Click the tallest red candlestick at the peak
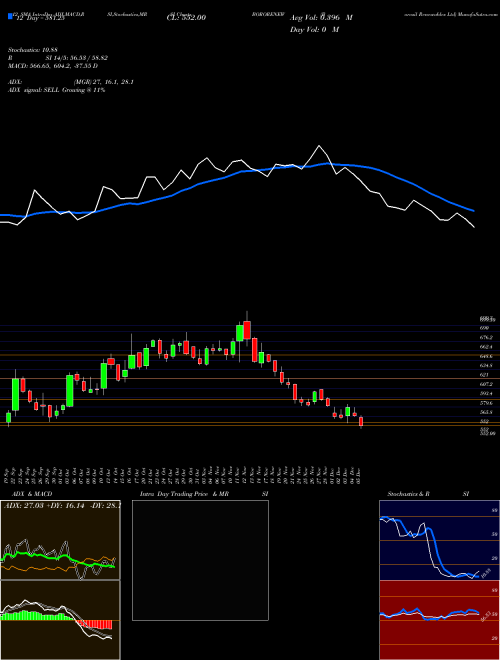The height and width of the screenshot is (660, 500). pyautogui.click(x=247, y=329)
